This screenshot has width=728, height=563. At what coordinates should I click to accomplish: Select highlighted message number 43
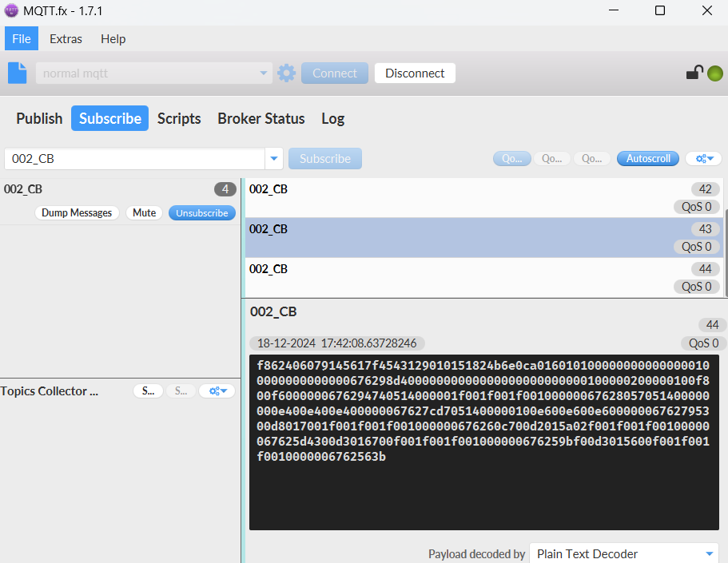tap(483, 238)
